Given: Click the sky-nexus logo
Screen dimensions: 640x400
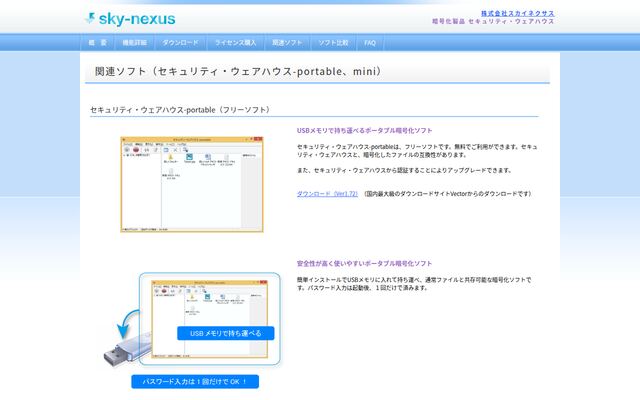Looking at the screenshot, I should (x=131, y=19).
